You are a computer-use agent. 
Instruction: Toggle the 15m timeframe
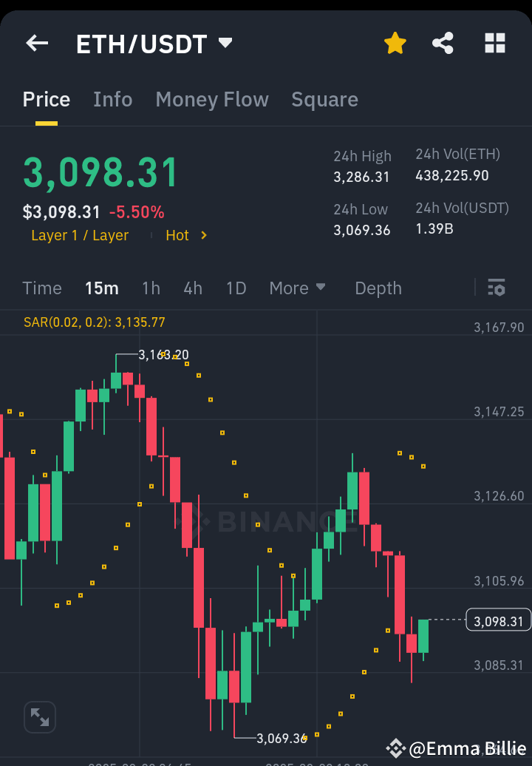pos(102,288)
